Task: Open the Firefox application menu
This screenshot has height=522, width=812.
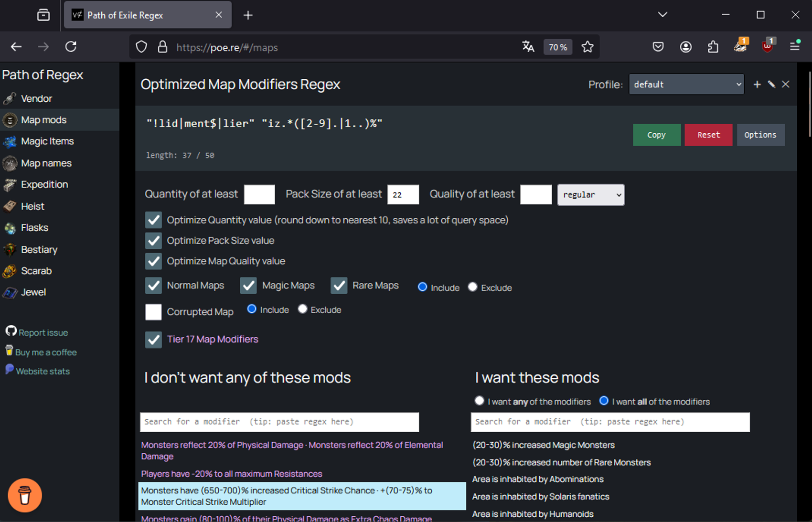Action: click(x=795, y=46)
